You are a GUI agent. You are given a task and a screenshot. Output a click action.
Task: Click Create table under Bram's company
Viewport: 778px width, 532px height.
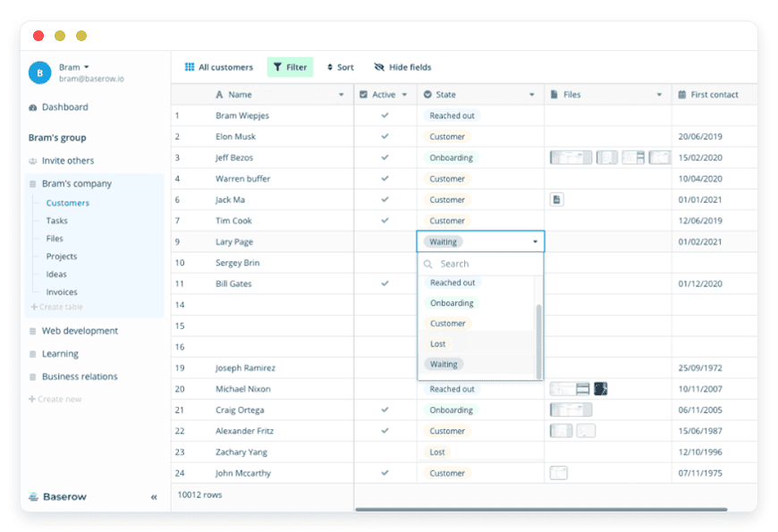tap(56, 307)
